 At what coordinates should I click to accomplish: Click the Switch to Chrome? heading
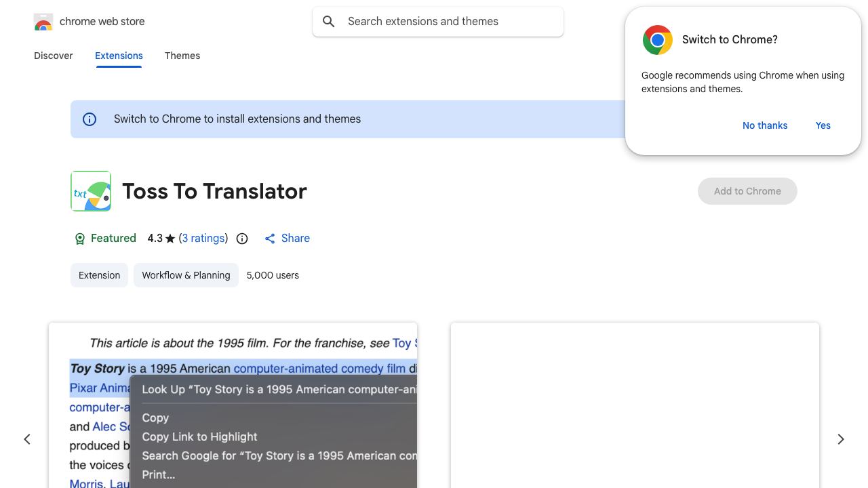pos(730,40)
